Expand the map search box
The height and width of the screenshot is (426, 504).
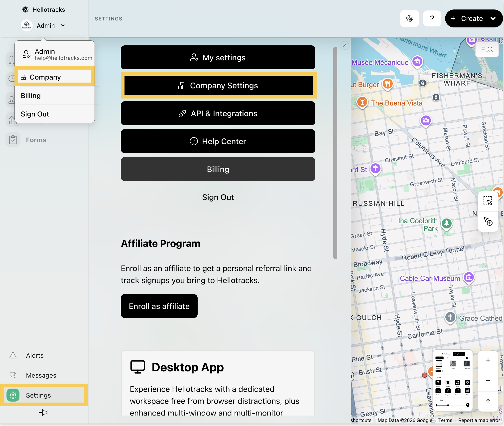tap(487, 50)
